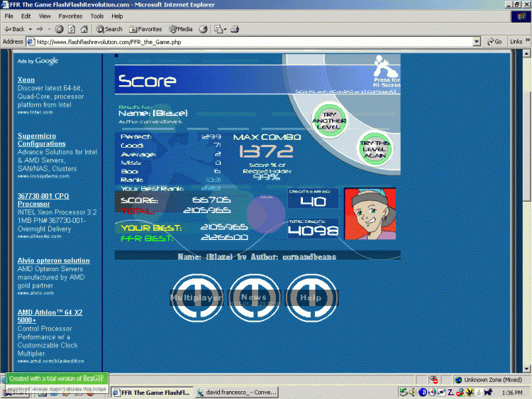This screenshot has height=399, width=532.
Task: Click the player avatar portrait image
Action: click(x=370, y=213)
